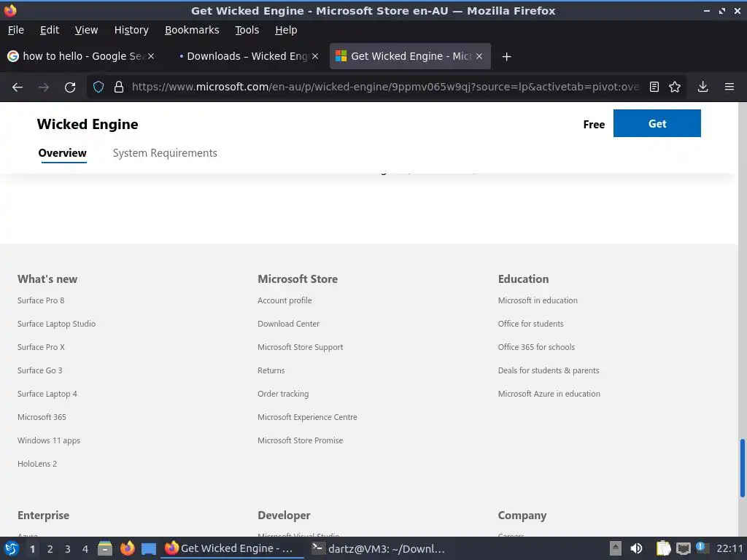Open the Edit menu
Screen dimensions: 747x560
[x=50, y=30]
